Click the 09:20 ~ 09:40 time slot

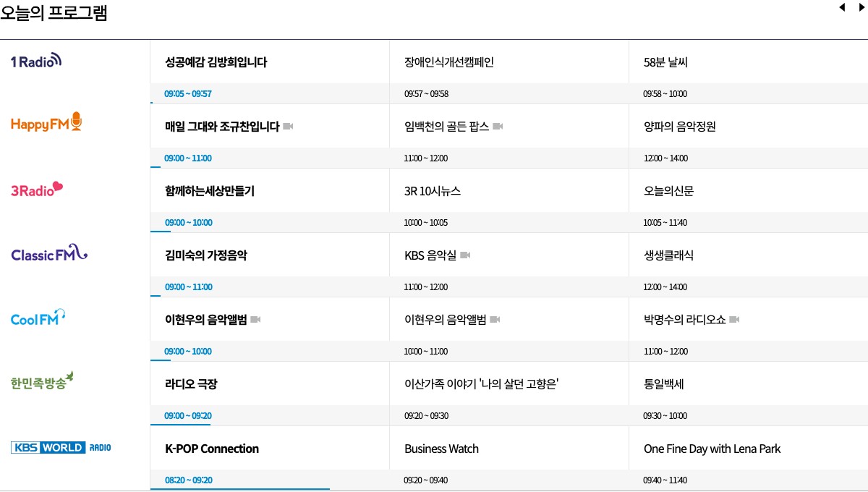click(x=425, y=480)
